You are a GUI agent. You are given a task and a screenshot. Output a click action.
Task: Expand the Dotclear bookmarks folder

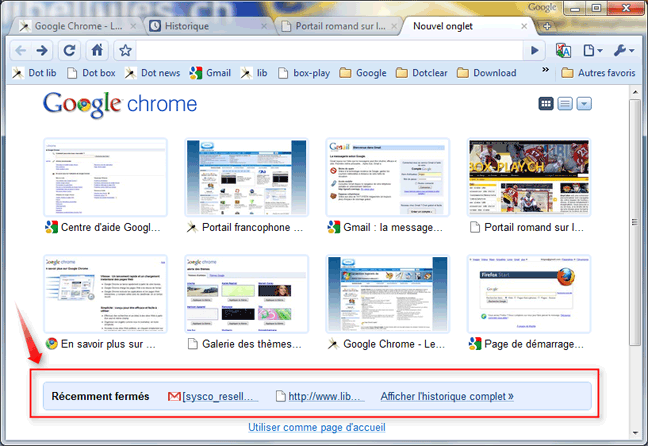[421, 73]
